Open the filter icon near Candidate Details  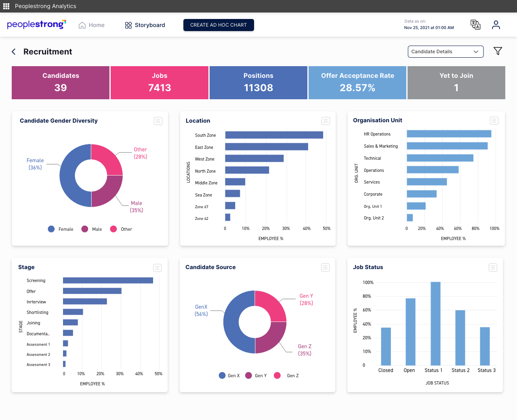pos(498,51)
